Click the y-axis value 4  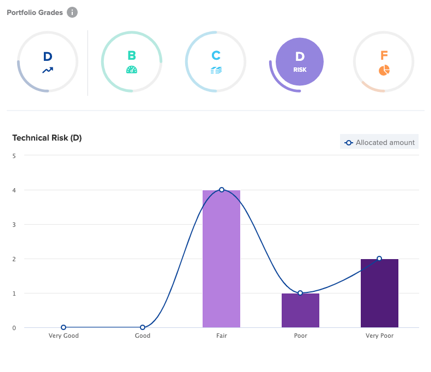14,190
